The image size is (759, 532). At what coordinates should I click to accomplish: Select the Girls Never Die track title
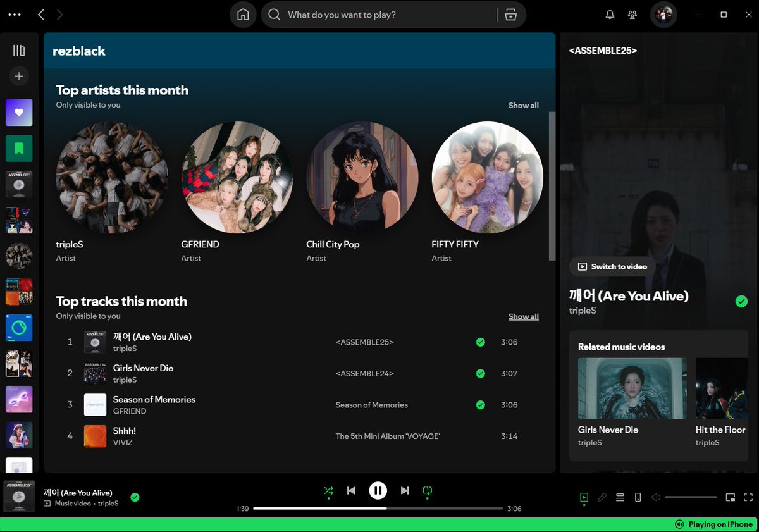point(143,368)
